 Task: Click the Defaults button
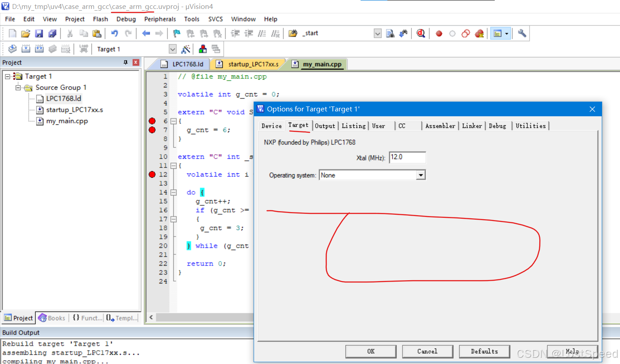pos(485,352)
